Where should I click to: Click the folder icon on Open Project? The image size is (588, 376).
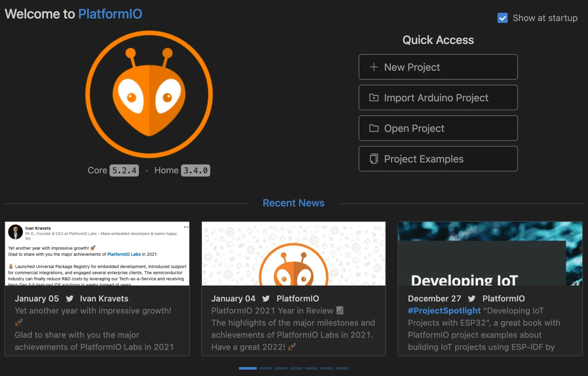click(374, 128)
